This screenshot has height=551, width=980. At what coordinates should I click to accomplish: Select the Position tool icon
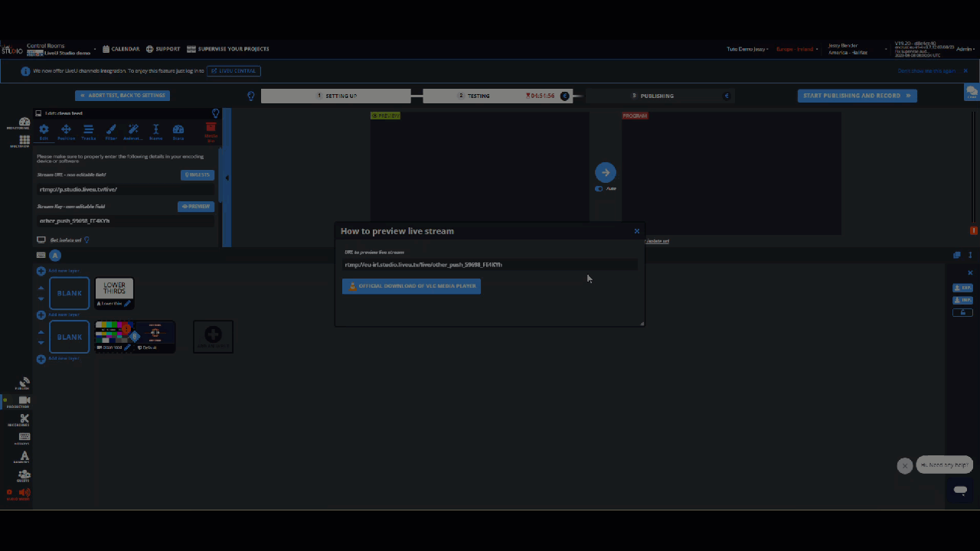click(x=66, y=132)
